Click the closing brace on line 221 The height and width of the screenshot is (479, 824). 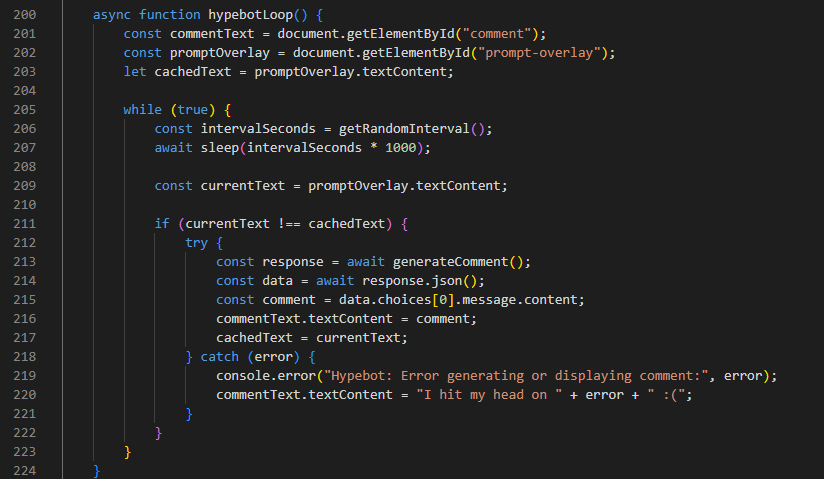[189, 414]
